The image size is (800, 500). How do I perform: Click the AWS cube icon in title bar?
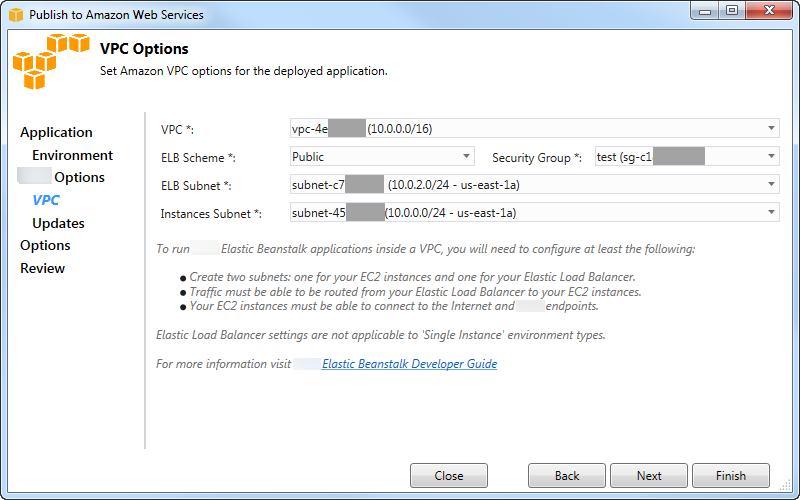click(x=15, y=15)
